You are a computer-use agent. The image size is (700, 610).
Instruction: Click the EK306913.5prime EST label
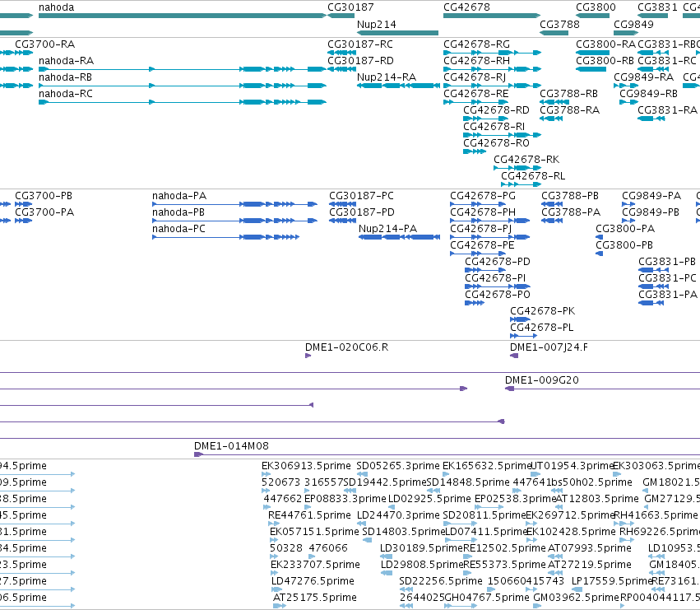coord(306,466)
